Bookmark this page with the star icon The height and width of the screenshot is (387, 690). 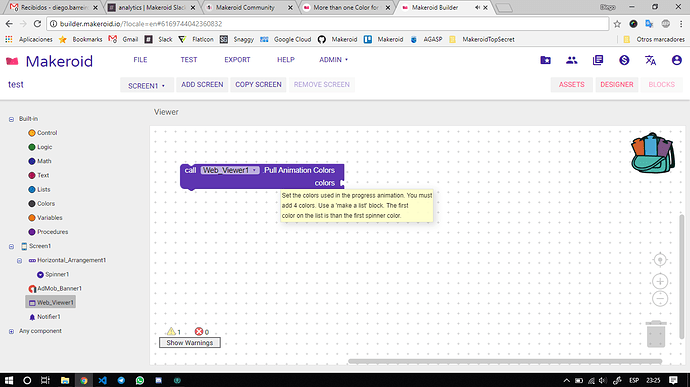pyautogui.click(x=617, y=24)
